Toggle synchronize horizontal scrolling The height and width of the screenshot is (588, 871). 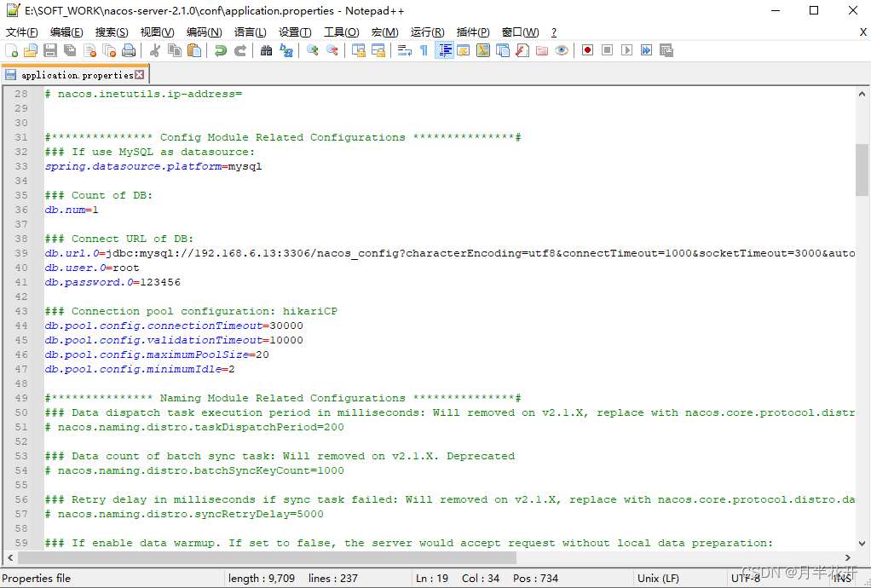click(378, 50)
